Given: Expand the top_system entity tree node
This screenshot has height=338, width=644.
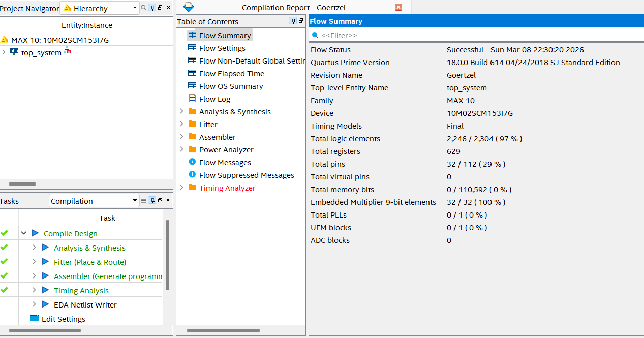Looking at the screenshot, I should 4,52.
